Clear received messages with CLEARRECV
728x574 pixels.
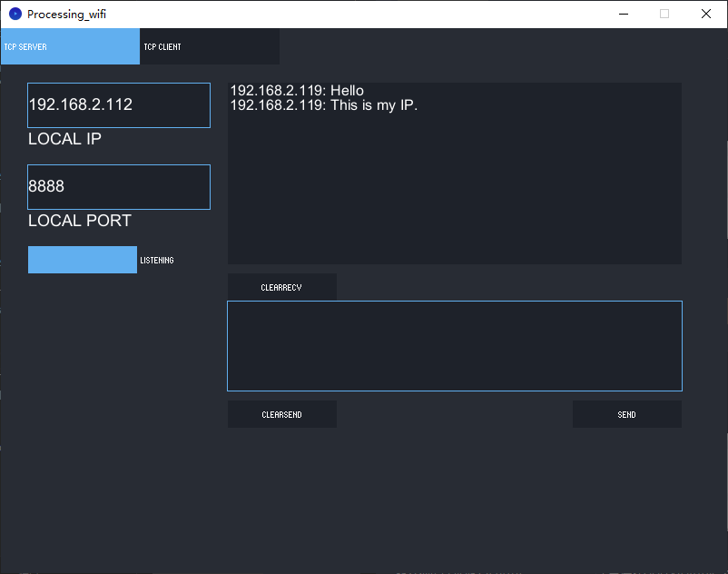(x=281, y=287)
